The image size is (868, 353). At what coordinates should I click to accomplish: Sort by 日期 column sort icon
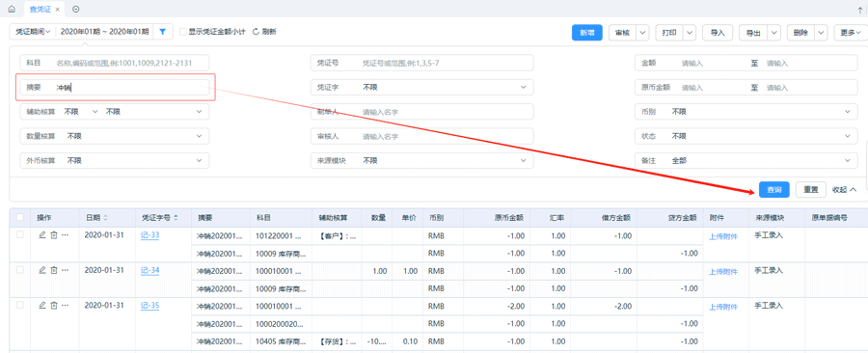click(x=106, y=217)
